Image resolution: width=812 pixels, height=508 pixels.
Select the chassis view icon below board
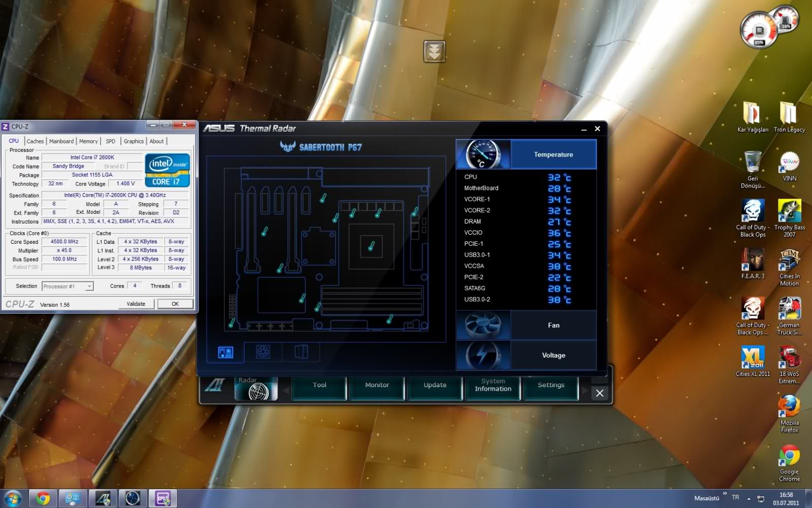(x=301, y=352)
